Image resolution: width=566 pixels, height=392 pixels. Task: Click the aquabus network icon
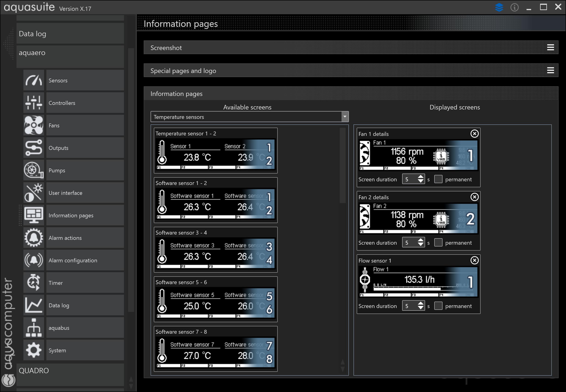coord(34,328)
